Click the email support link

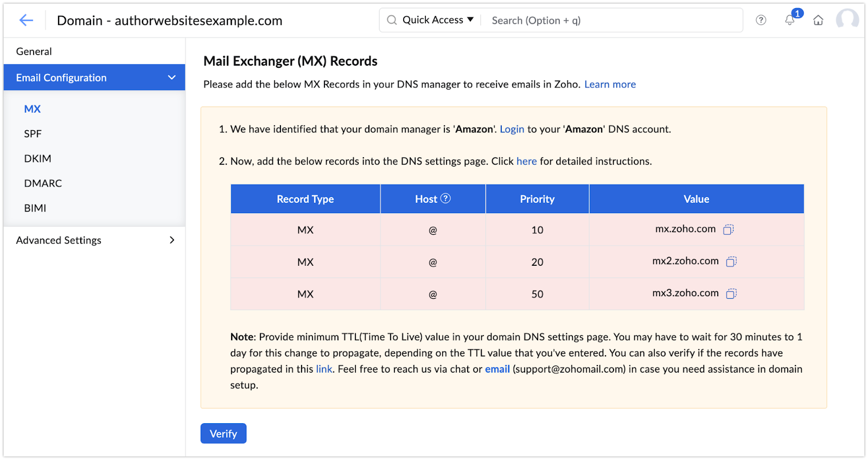pyautogui.click(x=497, y=369)
